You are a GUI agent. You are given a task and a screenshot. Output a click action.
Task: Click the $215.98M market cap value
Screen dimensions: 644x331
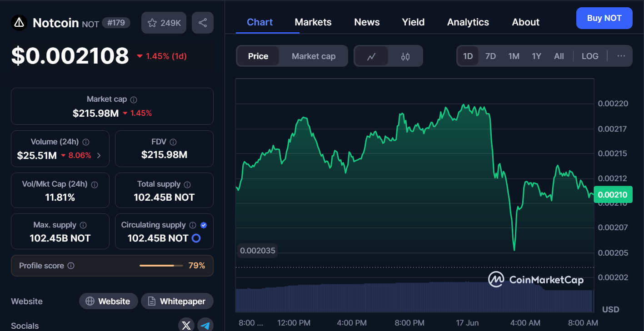point(95,113)
